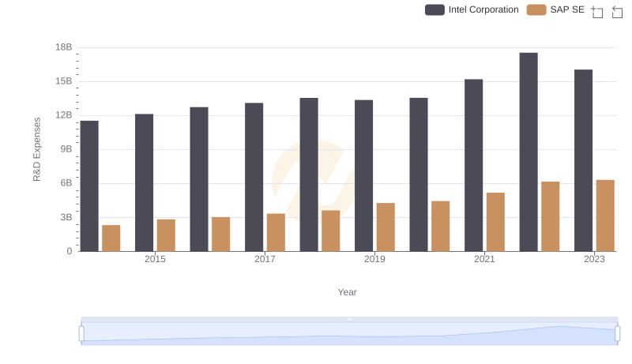Click the Intel bar for 2022

click(x=529, y=152)
